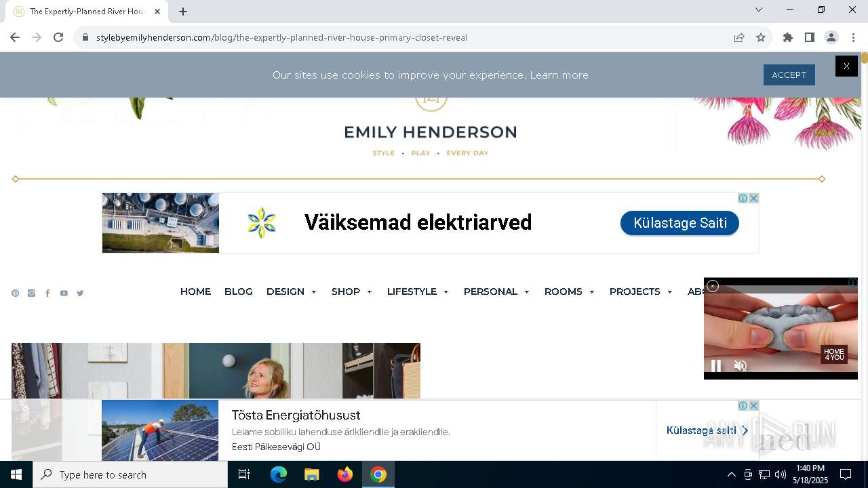Viewport: 868px width, 488px height.
Task: Open the Twitter social icon
Action: point(80,293)
